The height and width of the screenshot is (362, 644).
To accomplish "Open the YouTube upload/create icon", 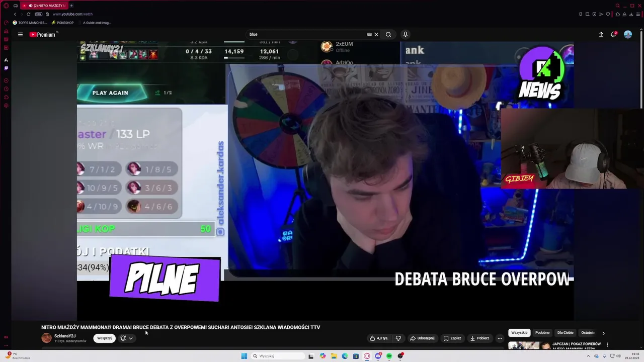I will pyautogui.click(x=601, y=35).
